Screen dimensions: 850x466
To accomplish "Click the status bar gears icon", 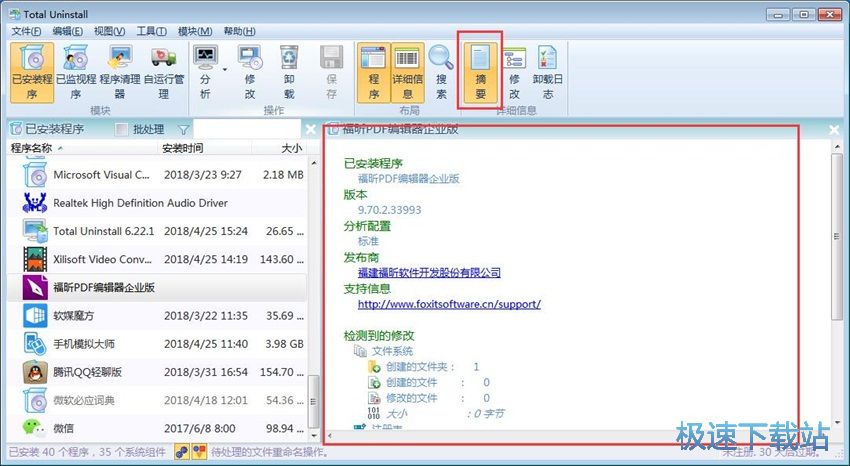I will pos(182,451).
